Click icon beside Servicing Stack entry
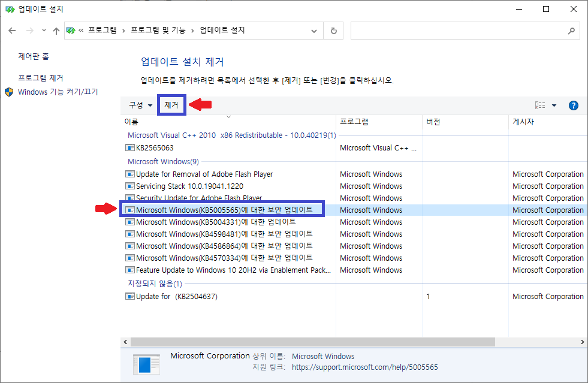Screen dimensions: 588x383 pos(129,186)
